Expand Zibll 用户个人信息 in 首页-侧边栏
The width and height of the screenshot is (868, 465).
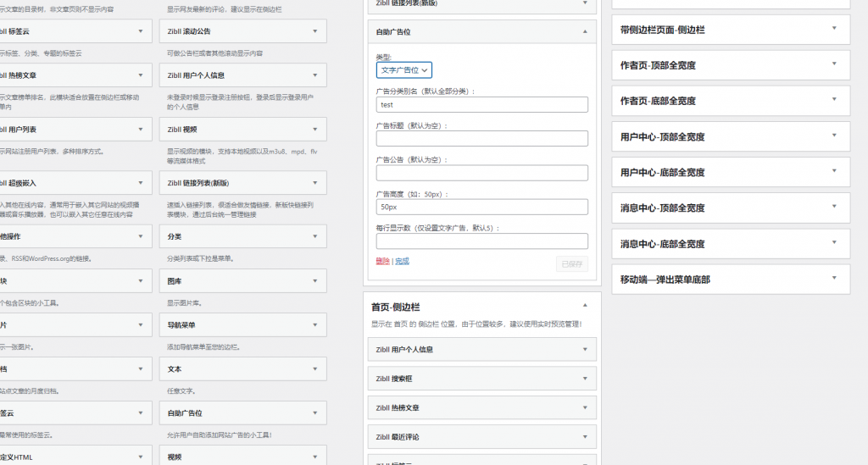click(x=585, y=350)
